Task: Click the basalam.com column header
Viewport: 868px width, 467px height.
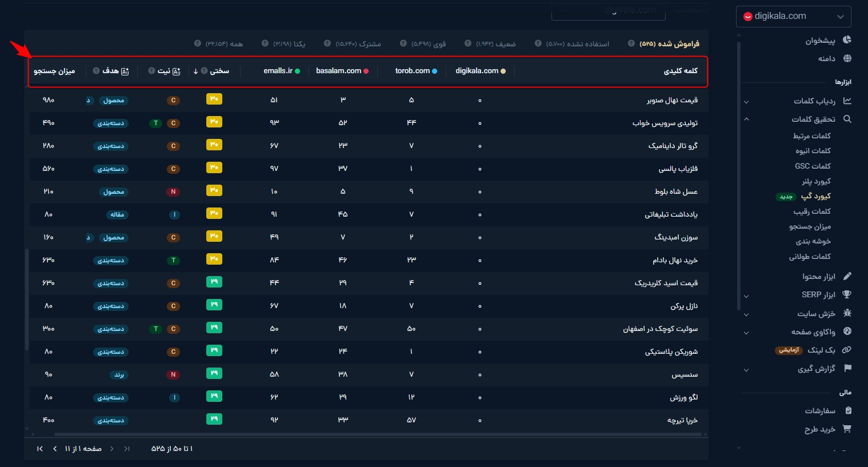Action: (x=342, y=71)
